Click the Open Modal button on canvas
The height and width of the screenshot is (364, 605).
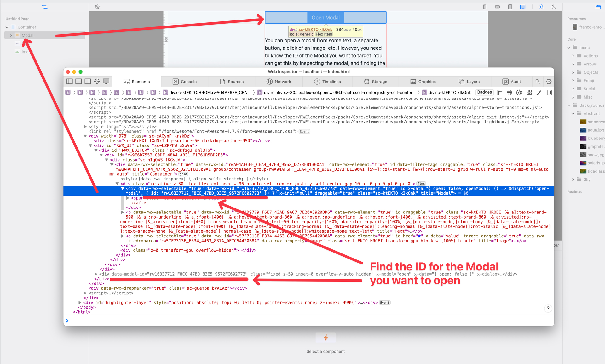pyautogui.click(x=326, y=17)
